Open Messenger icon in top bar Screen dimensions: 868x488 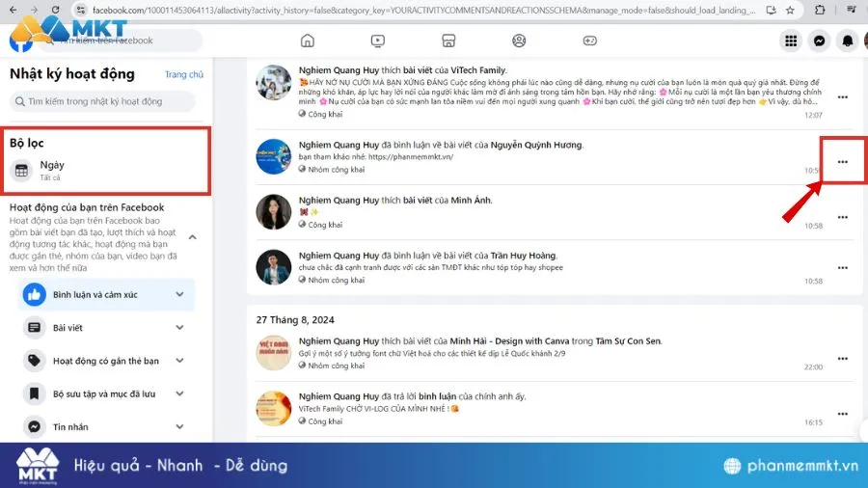pos(819,41)
